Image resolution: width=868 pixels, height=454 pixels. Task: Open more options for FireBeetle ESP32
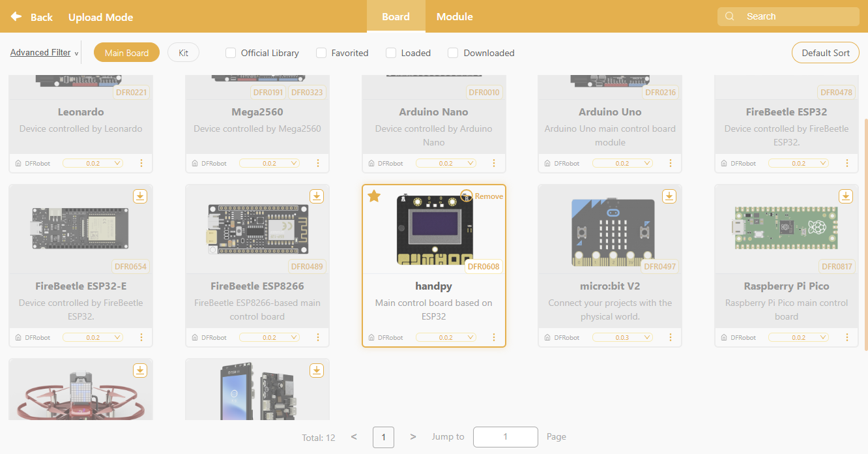847,163
